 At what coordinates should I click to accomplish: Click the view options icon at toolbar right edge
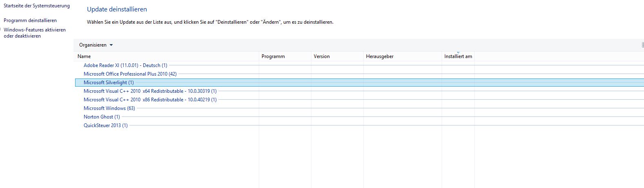coord(642,45)
